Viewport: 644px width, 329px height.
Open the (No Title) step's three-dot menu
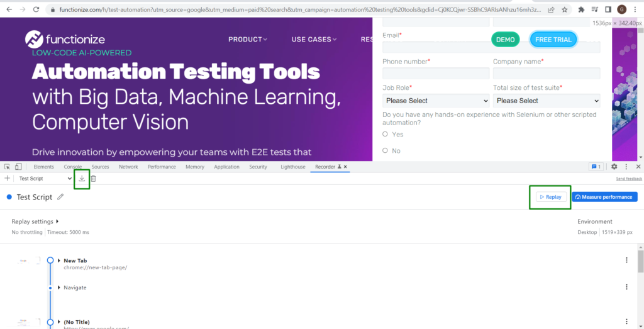pos(626,321)
